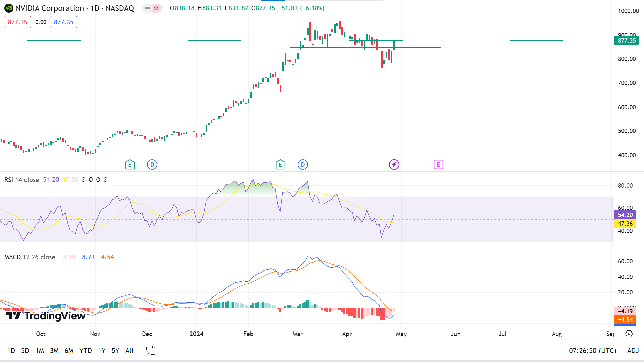Click the TradingView logo
The image size is (644, 362).
point(46,316)
